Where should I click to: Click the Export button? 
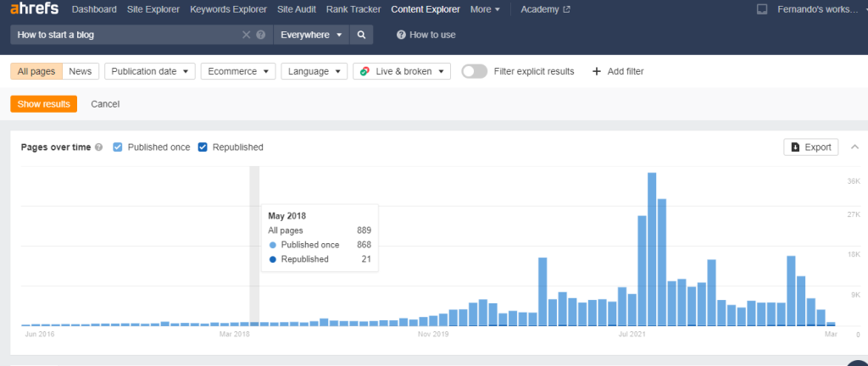click(x=811, y=147)
